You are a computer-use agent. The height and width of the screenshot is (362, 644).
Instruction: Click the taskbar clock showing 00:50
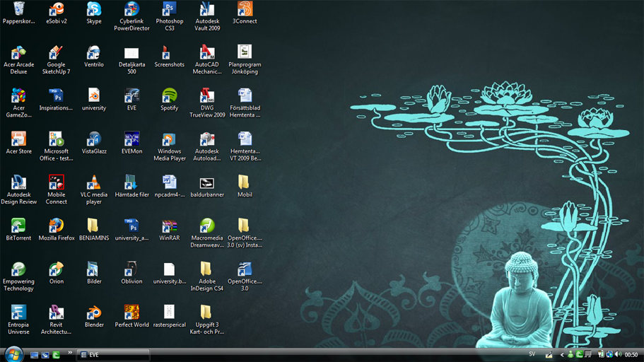tap(631, 354)
